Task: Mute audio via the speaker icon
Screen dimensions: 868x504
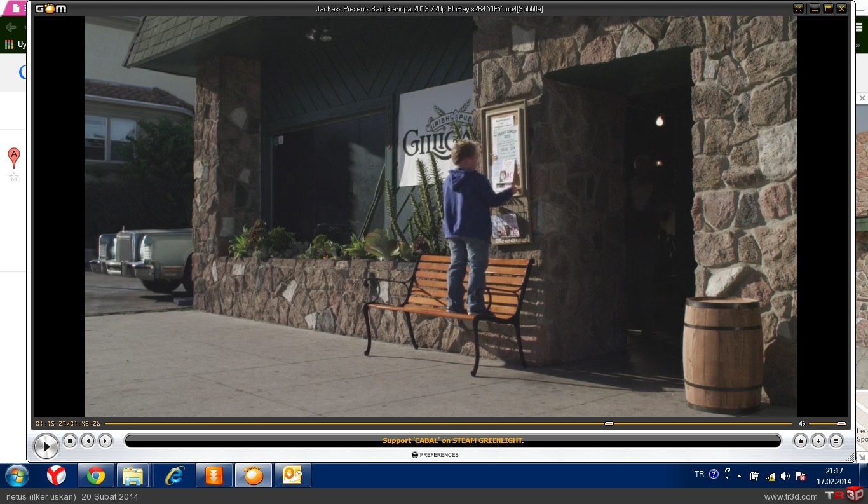Action: 801,423
